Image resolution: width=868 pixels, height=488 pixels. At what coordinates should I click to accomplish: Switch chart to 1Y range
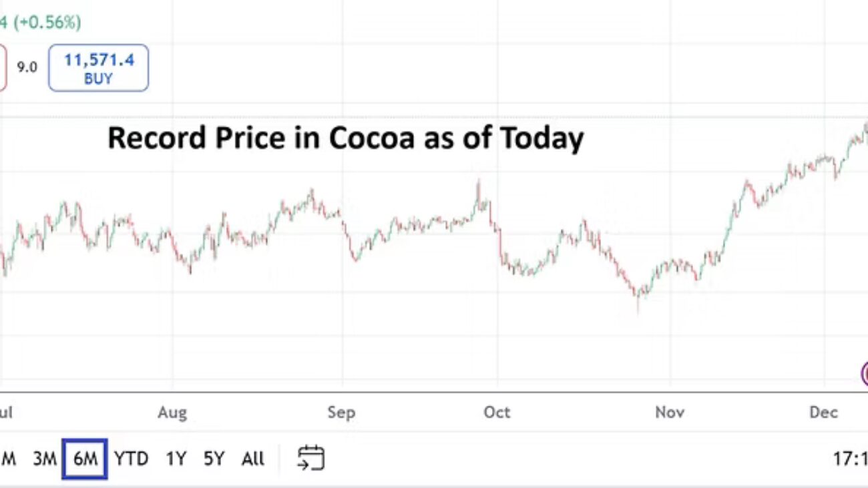click(x=176, y=459)
